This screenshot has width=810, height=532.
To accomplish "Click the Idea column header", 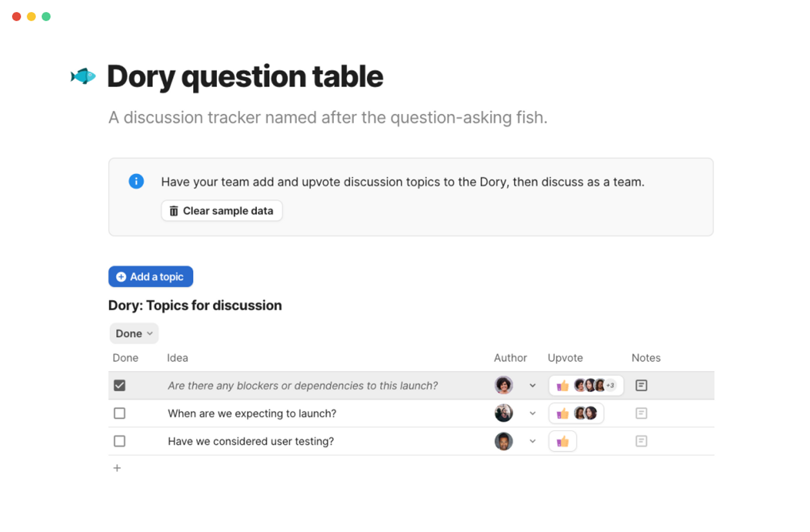I will (178, 358).
